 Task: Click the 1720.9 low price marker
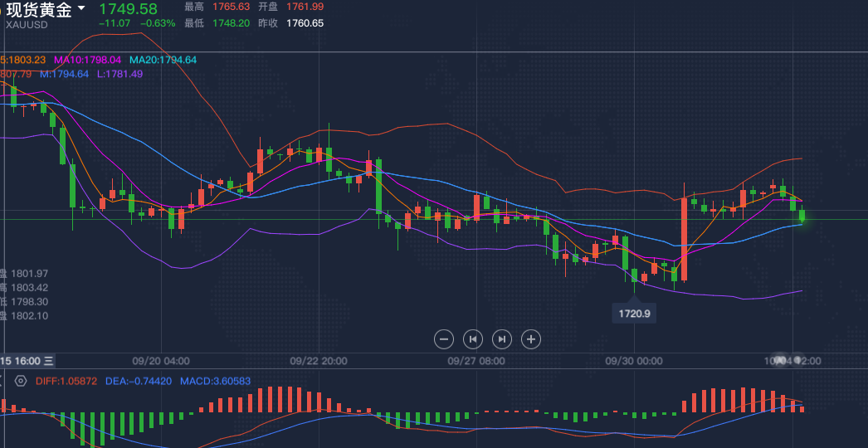click(x=635, y=313)
